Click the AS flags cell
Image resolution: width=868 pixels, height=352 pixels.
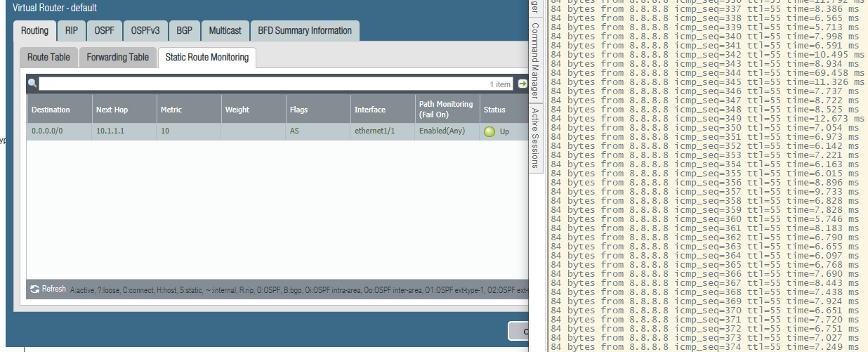click(317, 131)
